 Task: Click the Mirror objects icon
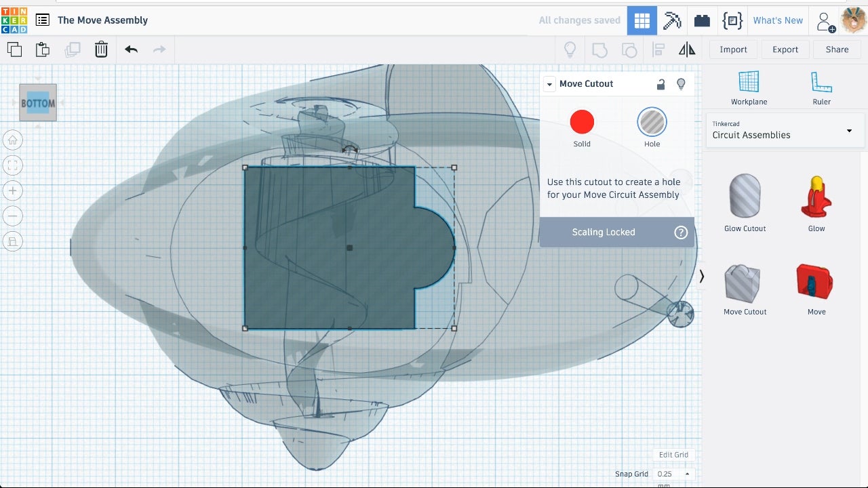click(687, 49)
